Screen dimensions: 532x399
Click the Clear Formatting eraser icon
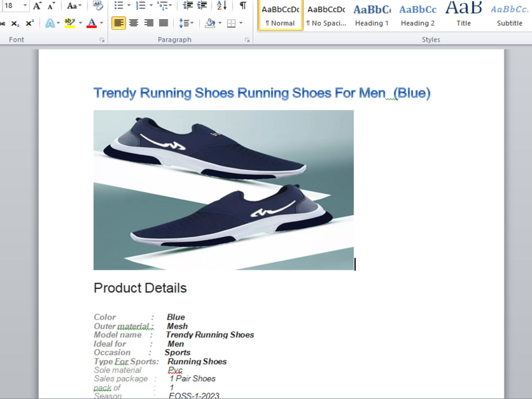tap(98, 5)
